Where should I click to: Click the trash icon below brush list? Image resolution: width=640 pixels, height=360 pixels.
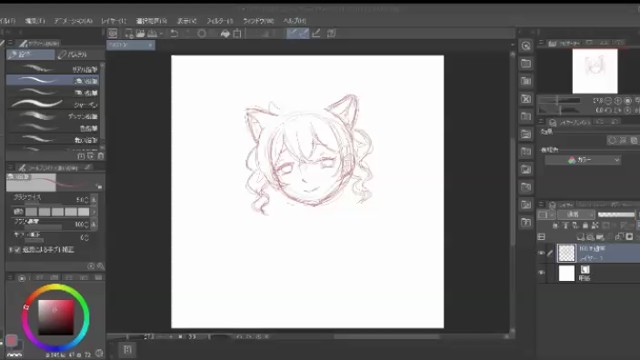coord(100,156)
